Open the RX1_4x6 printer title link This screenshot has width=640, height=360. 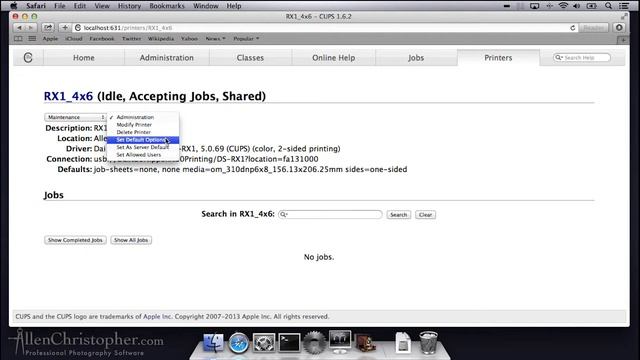pos(68,96)
